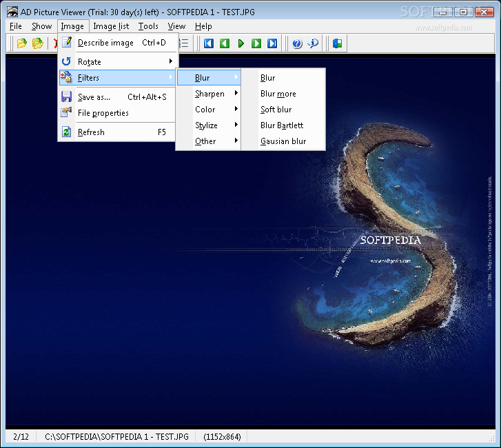
Task: Expand the Sharpen filter submenu
Action: [x=209, y=94]
